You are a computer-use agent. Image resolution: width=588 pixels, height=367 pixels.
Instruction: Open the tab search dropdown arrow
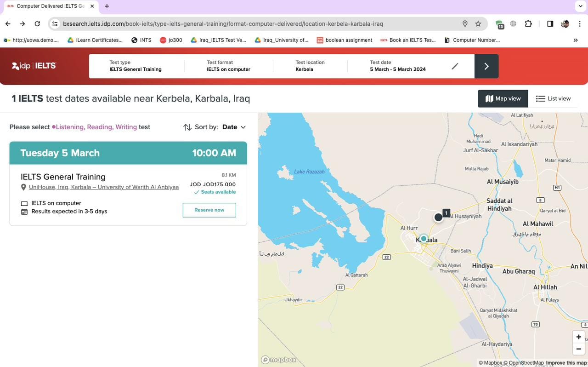580,6
